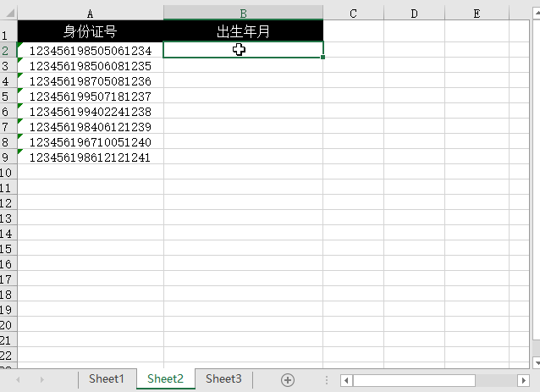Go to next sheet tab arrow
Screen dimensions: 540x392
(x=42, y=379)
